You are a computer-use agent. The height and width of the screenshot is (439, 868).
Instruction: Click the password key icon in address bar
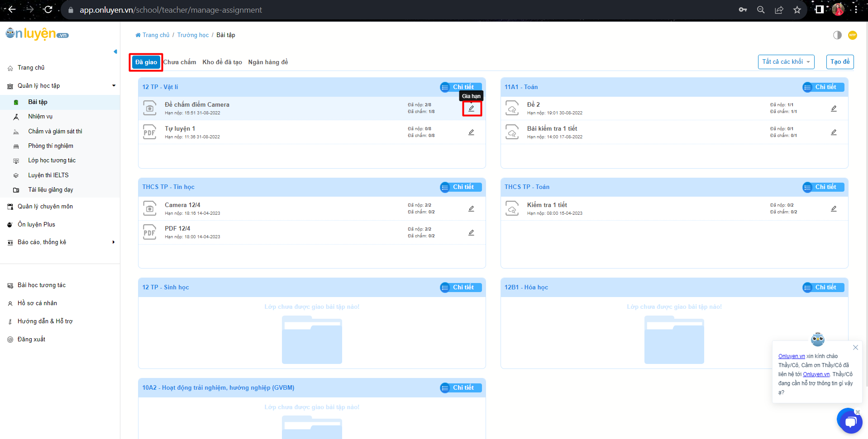click(x=743, y=9)
